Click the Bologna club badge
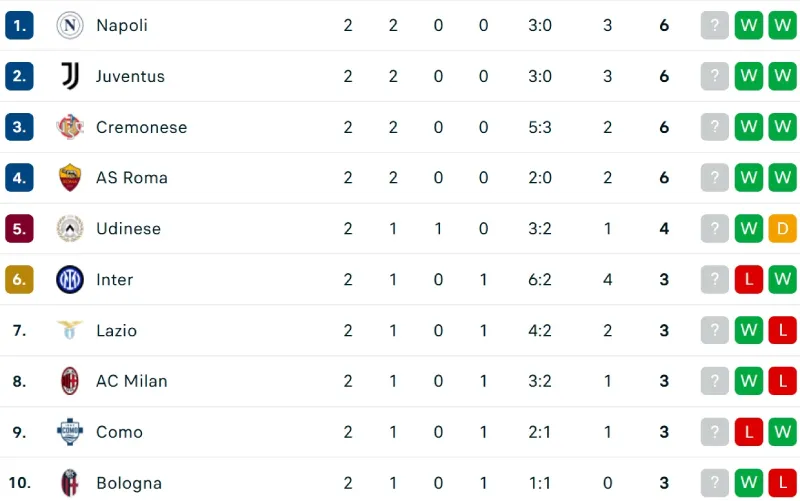Viewport: 800px width, 501px height. (70, 483)
